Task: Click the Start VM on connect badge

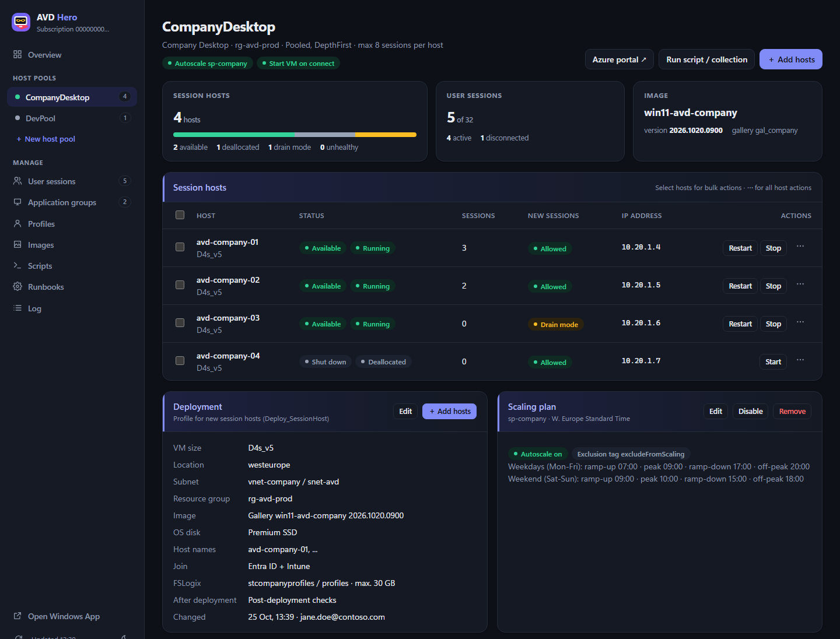Action: pyautogui.click(x=298, y=63)
